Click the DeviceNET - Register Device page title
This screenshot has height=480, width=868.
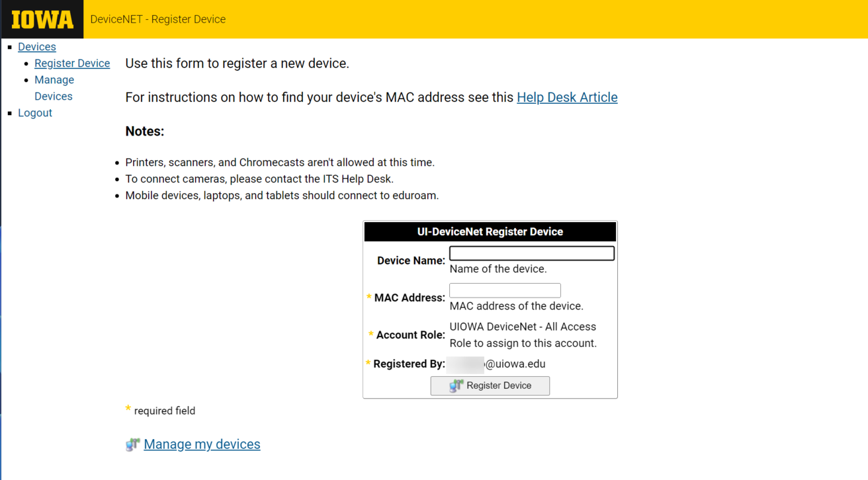click(158, 19)
